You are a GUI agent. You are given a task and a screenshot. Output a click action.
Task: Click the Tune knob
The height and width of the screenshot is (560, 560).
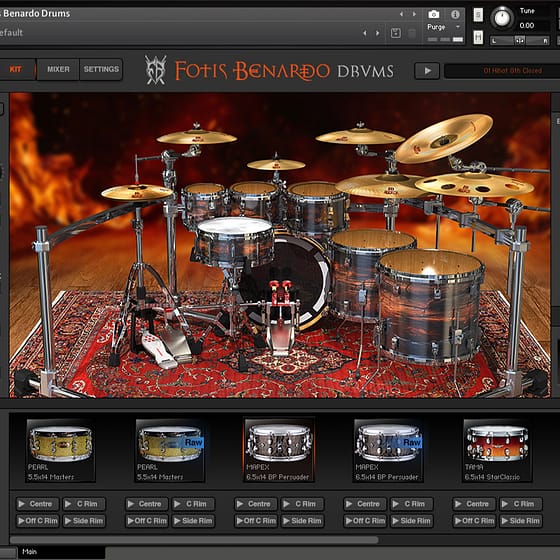click(502, 18)
